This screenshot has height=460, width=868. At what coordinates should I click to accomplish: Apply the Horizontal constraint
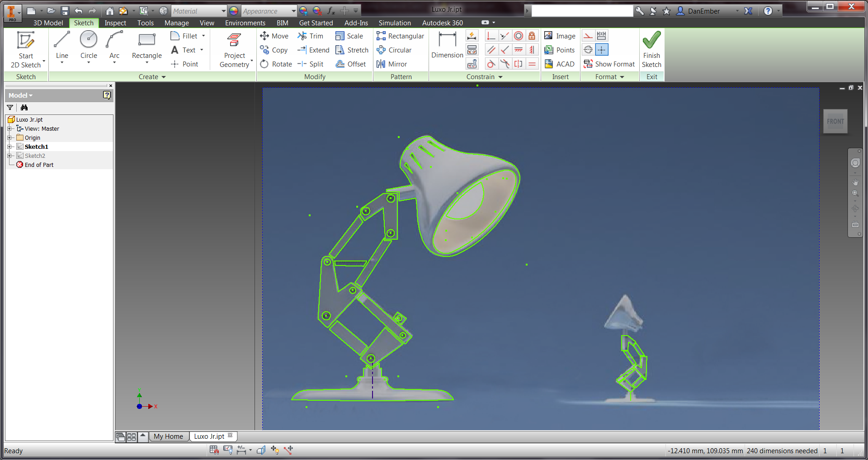[519, 50]
